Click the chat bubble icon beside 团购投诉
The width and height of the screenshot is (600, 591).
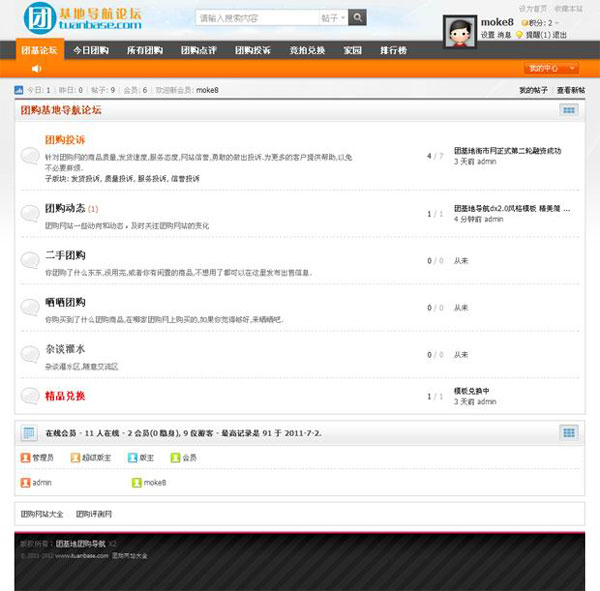pos(30,155)
